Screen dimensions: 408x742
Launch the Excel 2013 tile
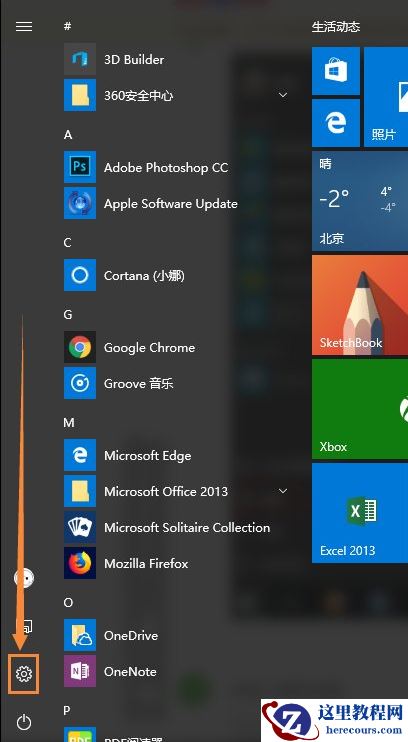pyautogui.click(x=360, y=513)
